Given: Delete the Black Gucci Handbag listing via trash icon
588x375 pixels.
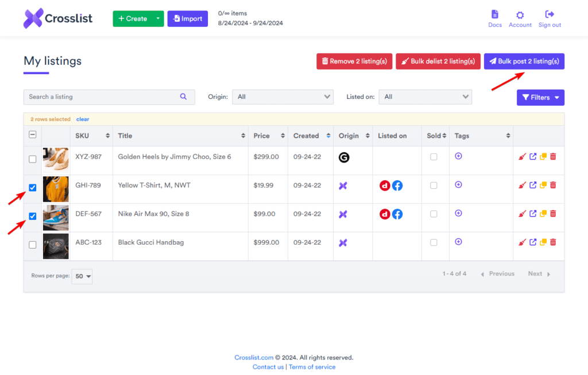Looking at the screenshot, I should (553, 242).
